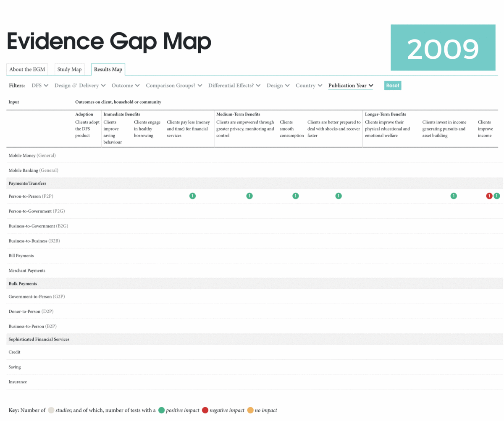Click green P2P circle under 'Clients smooth consumption'

pyautogui.click(x=296, y=196)
